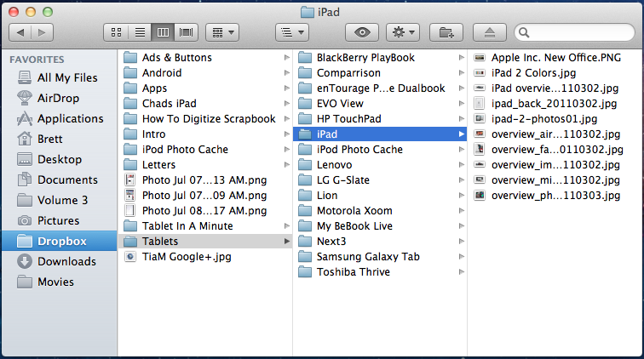The image size is (644, 359).
Task: Click the Eject toolbar button
Action: point(489,32)
